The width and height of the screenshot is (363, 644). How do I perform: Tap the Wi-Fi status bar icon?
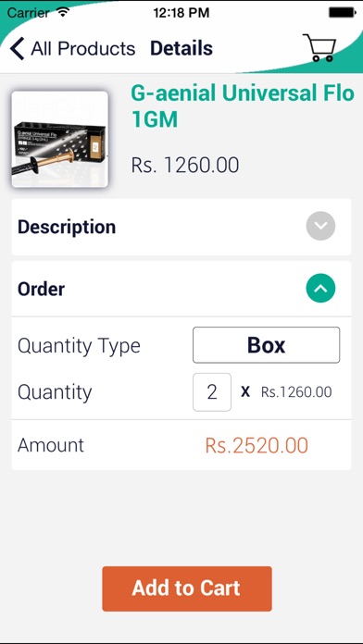pos(63,12)
